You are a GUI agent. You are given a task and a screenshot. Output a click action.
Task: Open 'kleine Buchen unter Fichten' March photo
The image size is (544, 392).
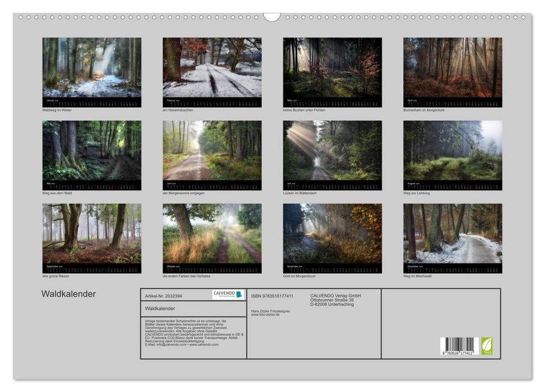tap(332, 68)
